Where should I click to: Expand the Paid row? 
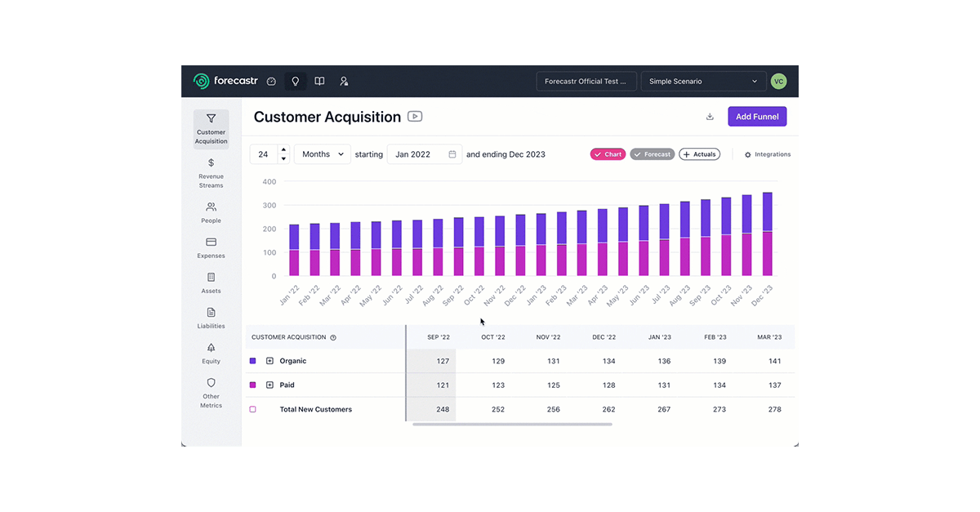click(269, 385)
